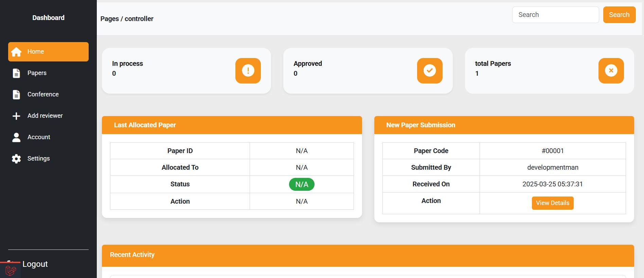The height and width of the screenshot is (278, 644).
Task: Click the Account person icon
Action: click(16, 137)
